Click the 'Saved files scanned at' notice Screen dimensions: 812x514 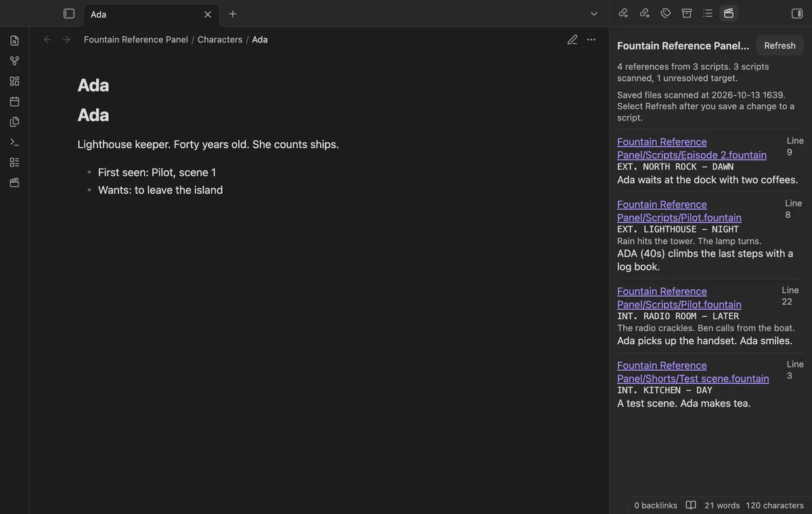[x=706, y=106]
